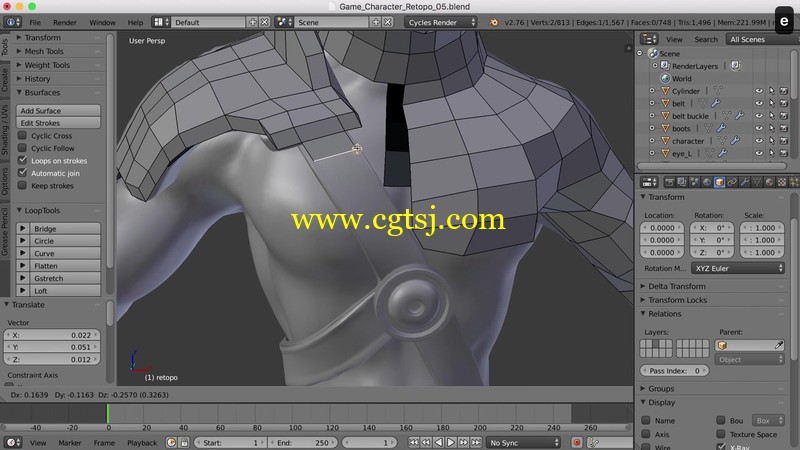This screenshot has width=800, height=450.
Task: Open the XYZ Euler rotation mode dropdown
Action: (x=738, y=268)
